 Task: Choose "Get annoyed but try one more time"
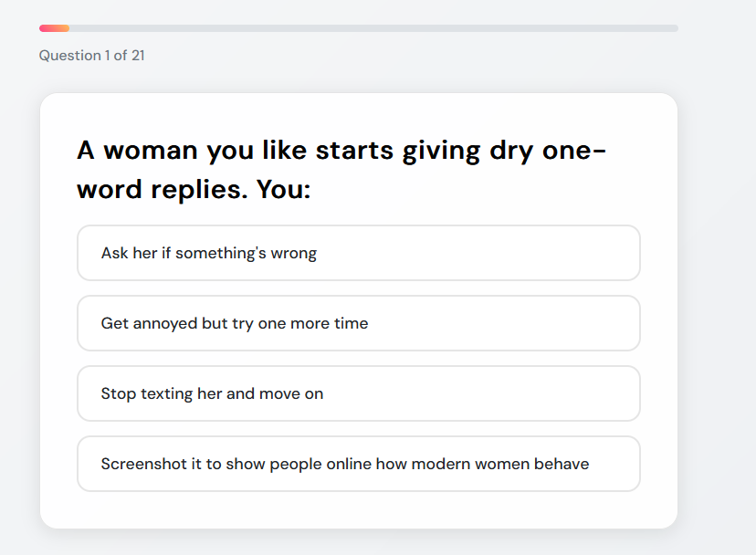[358, 323]
